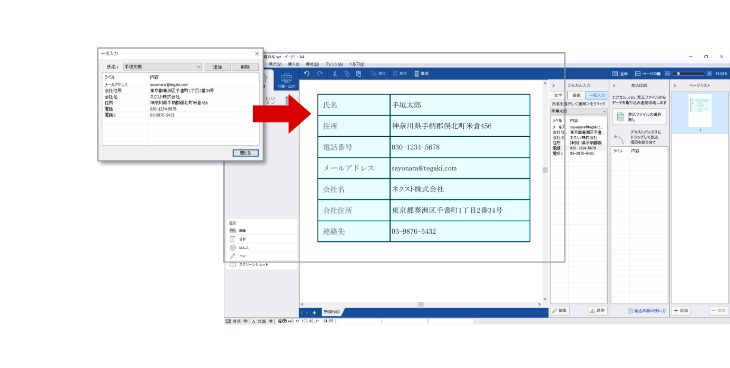Click the 電話番号 label cell

coord(354,147)
